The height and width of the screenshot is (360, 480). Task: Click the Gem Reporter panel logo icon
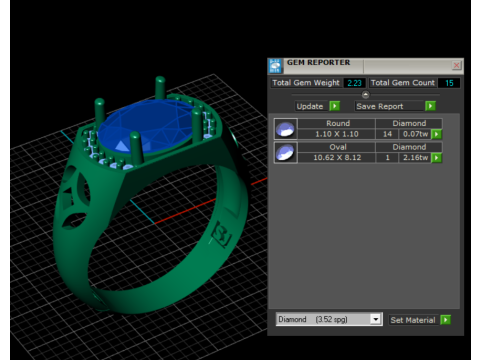tap(275, 66)
